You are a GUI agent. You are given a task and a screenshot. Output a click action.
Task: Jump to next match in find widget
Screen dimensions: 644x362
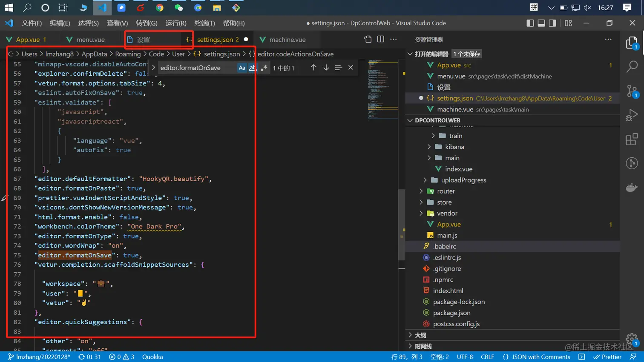pos(326,68)
